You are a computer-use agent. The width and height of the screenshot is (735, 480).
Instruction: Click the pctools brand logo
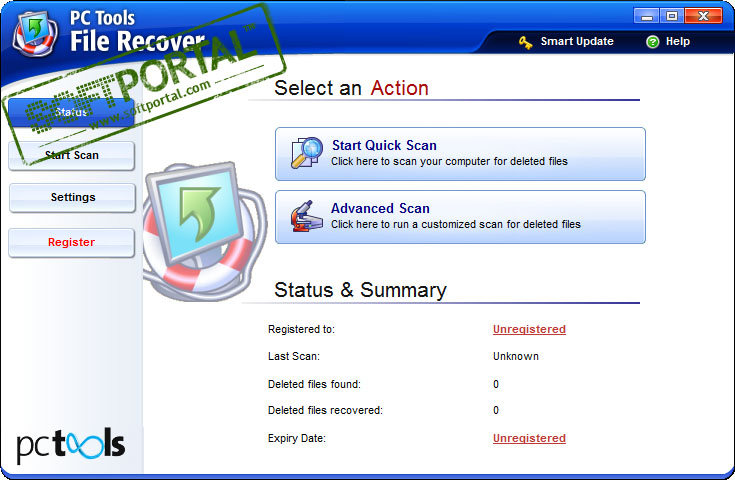click(71, 444)
